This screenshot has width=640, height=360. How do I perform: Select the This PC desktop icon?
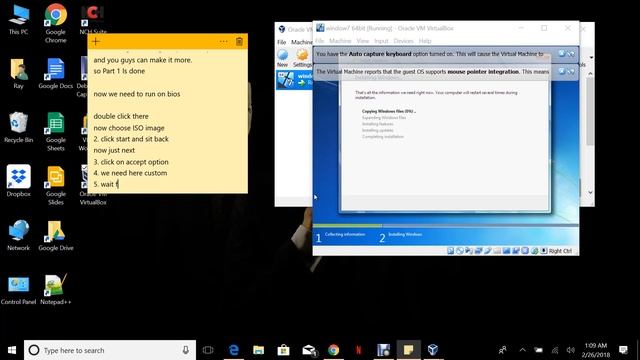(x=18, y=20)
